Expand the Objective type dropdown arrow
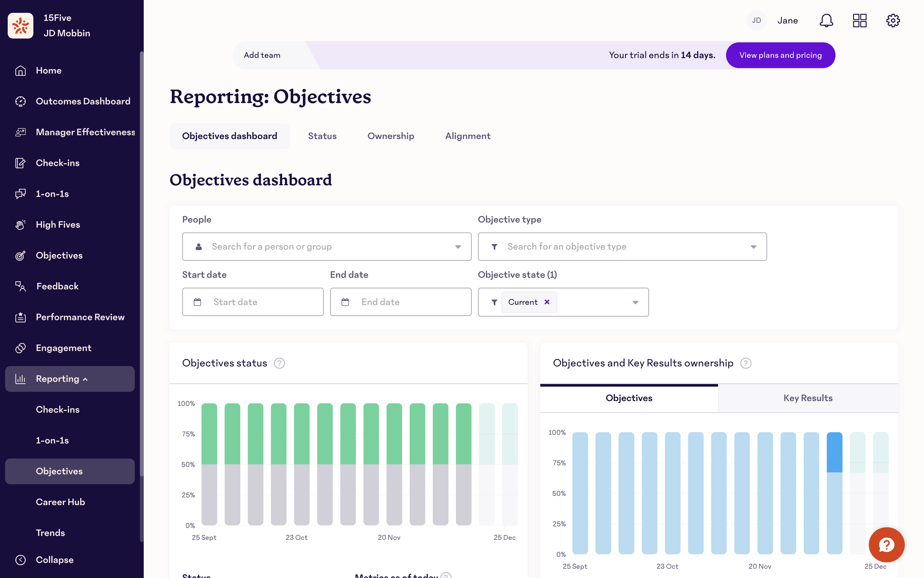The width and height of the screenshot is (924, 578). (x=753, y=247)
